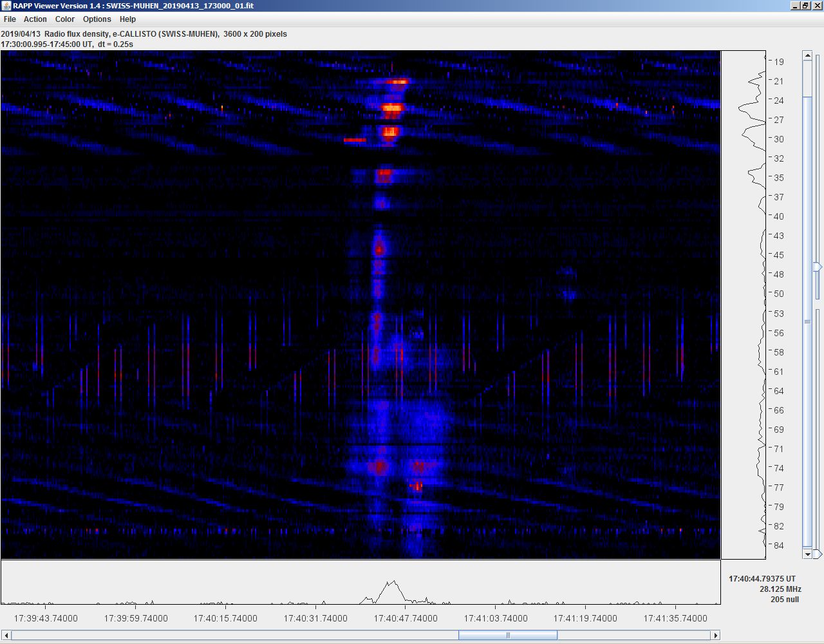This screenshot has width=824, height=644.
Task: Click the lower slider knob at the bottom right
Action: [818, 554]
